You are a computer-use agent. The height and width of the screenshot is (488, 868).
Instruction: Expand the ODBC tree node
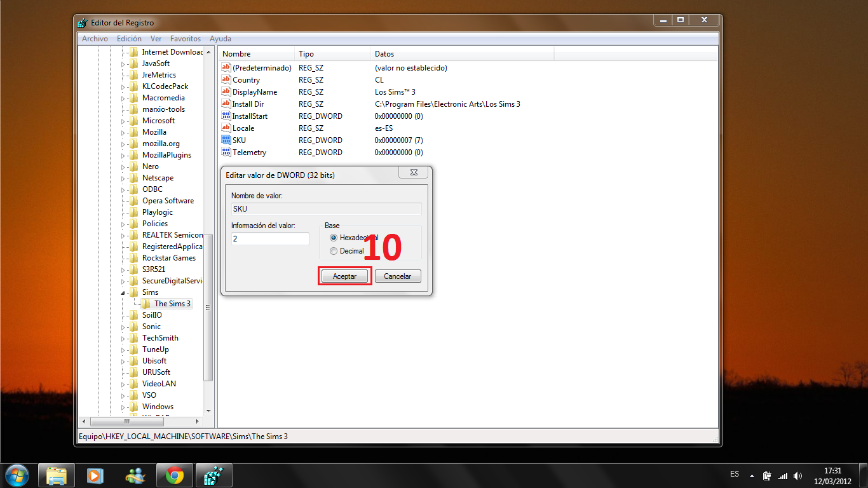(x=123, y=189)
